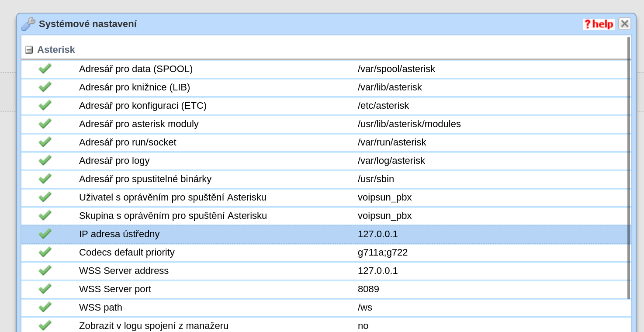Open the help link

click(599, 24)
